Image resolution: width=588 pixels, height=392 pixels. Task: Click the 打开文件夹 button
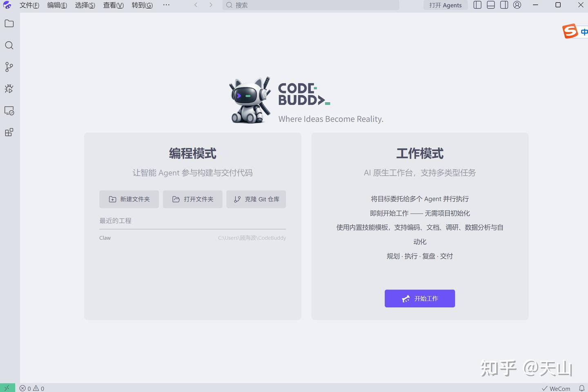pyautogui.click(x=193, y=199)
